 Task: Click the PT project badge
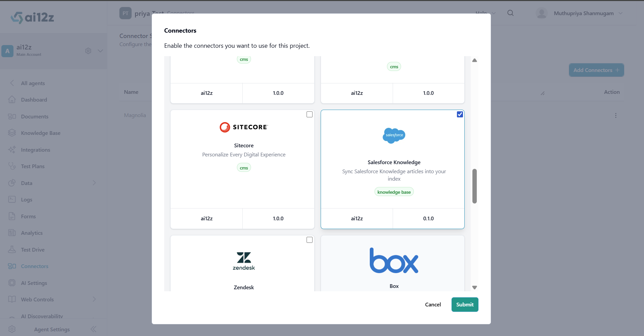126,13
